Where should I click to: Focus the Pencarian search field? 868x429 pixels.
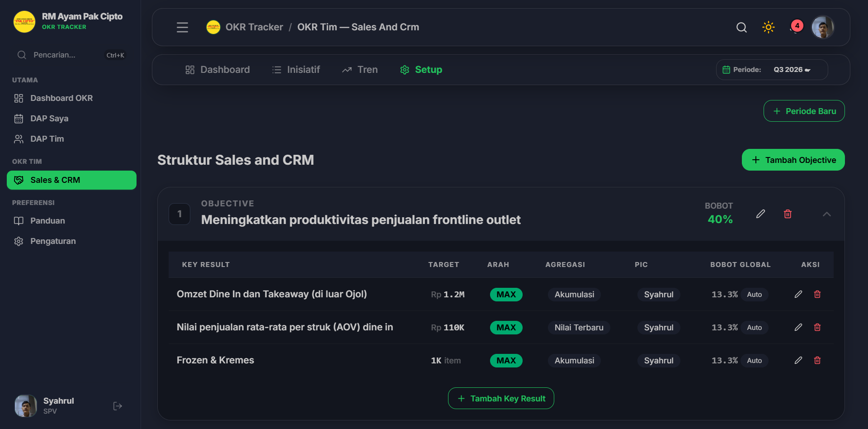pyautogui.click(x=71, y=55)
